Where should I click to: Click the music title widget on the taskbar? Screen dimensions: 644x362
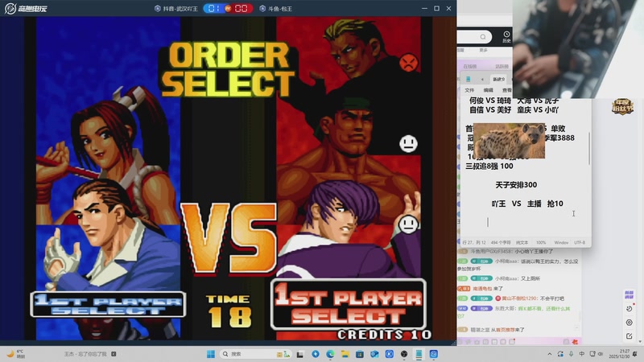pyautogui.click(x=89, y=354)
